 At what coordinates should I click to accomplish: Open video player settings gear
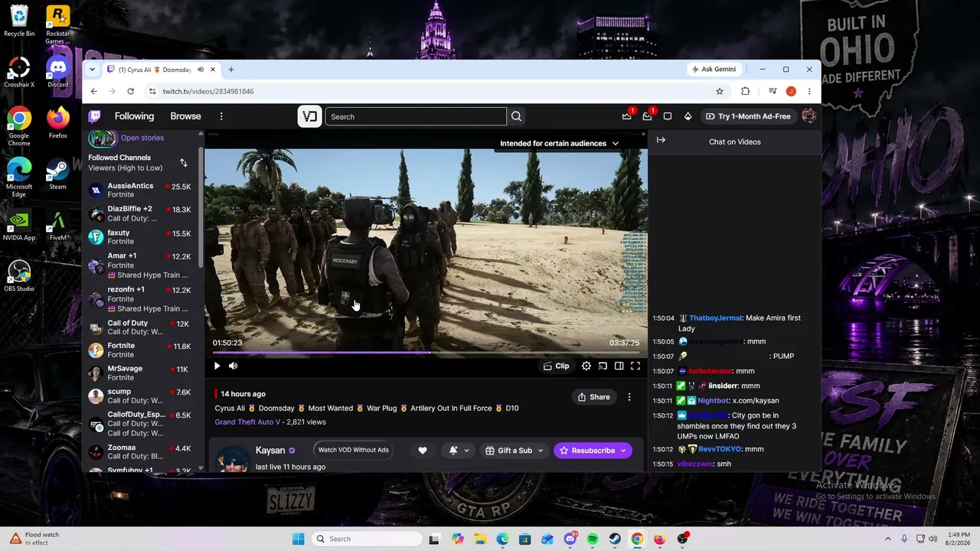tap(586, 366)
